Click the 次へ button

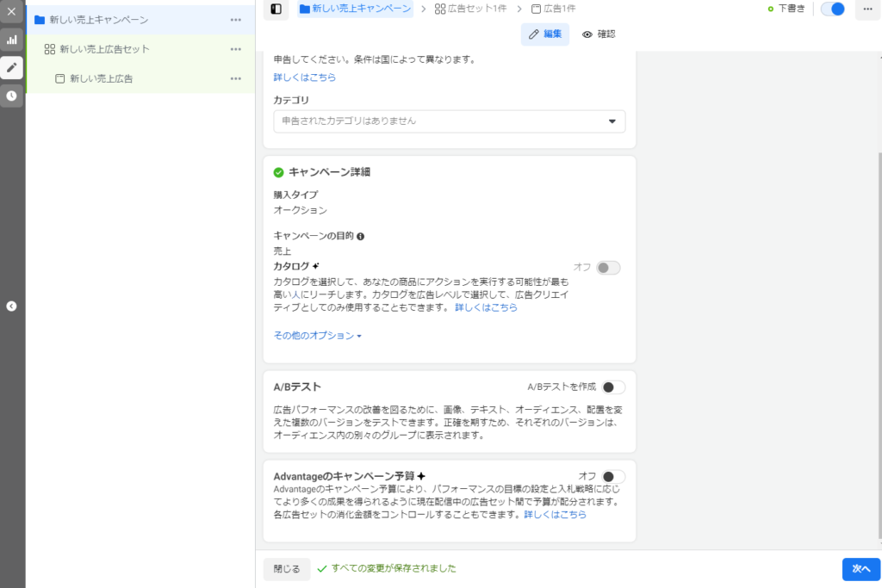pos(861,569)
